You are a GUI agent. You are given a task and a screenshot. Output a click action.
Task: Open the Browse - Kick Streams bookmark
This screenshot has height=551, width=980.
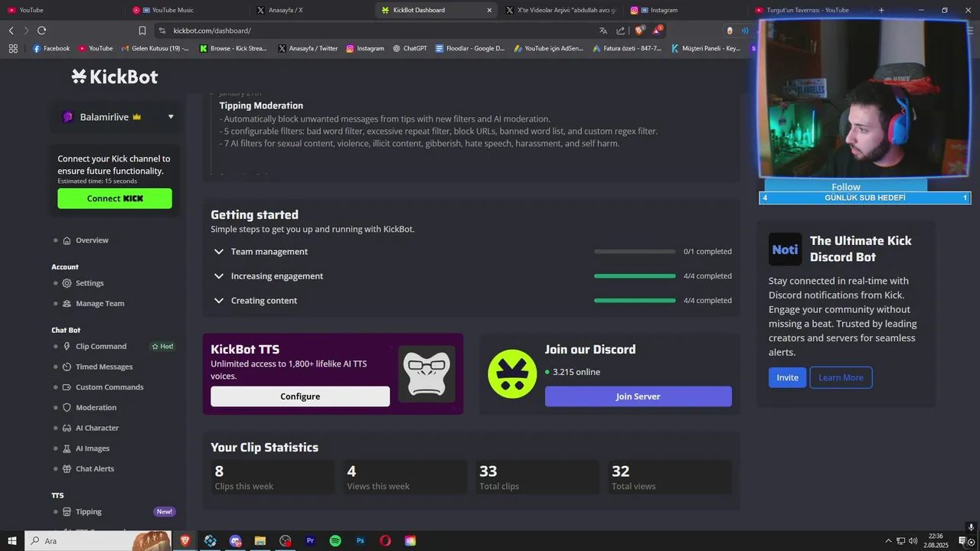coord(234,48)
